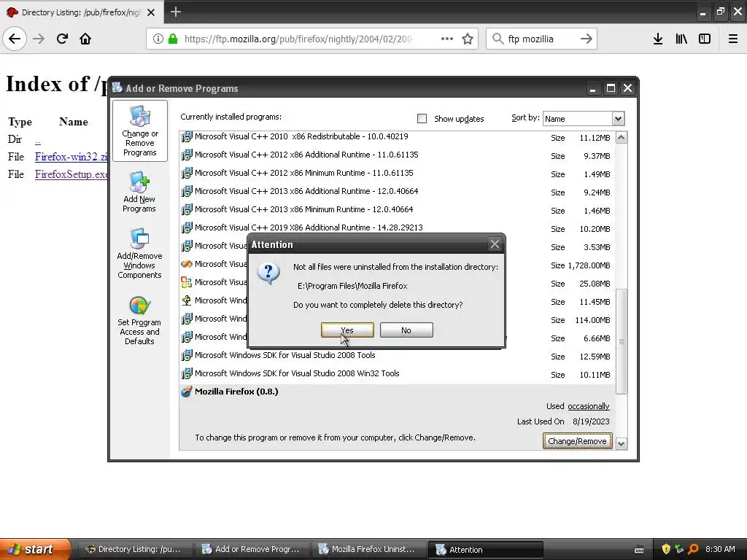Image resolution: width=747 pixels, height=560 pixels.
Task: Open the browser home page
Action: tap(85, 39)
